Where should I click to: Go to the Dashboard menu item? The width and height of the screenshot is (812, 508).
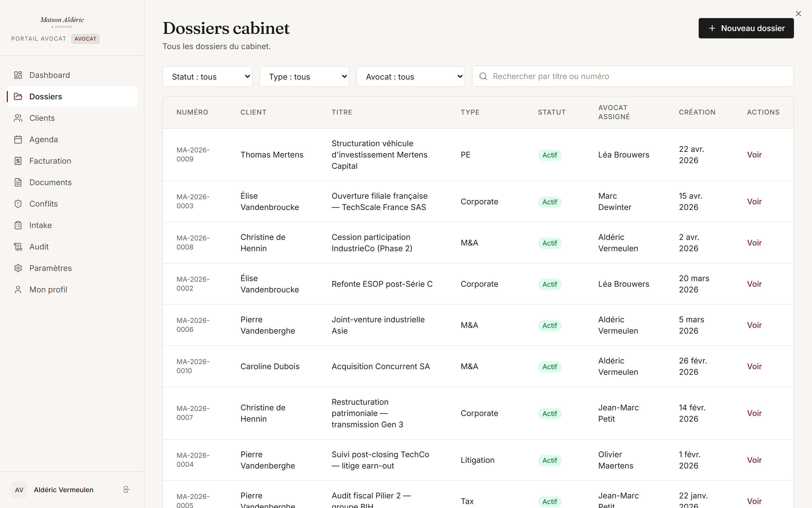pos(72,75)
